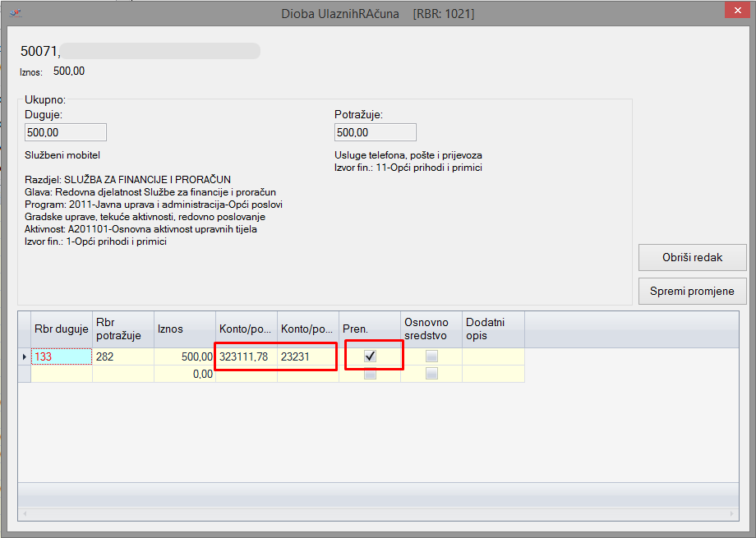Click the Iznos column header
The height and width of the screenshot is (538, 756).
185,329
